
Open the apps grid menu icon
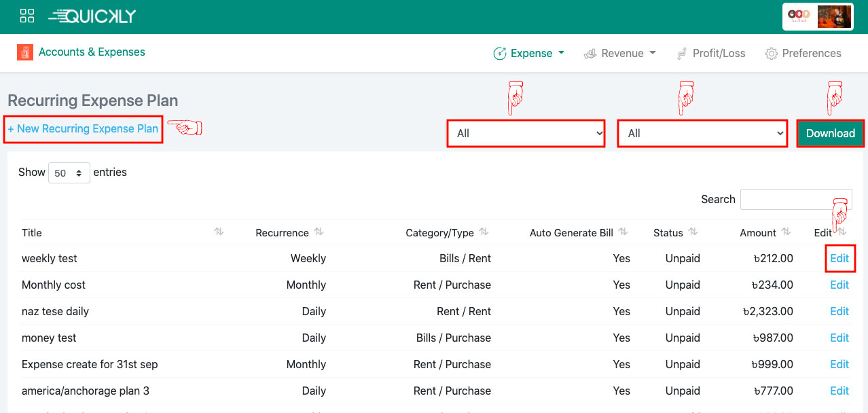(x=27, y=16)
